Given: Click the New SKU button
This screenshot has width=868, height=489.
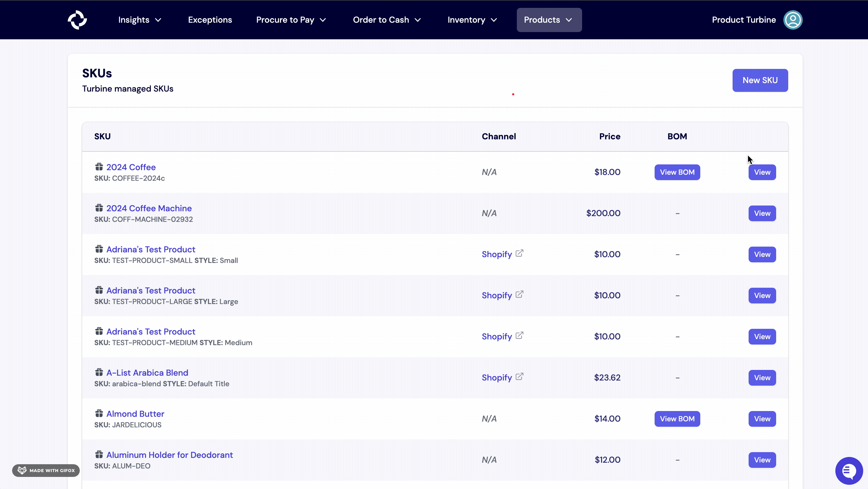Looking at the screenshot, I should click(760, 80).
